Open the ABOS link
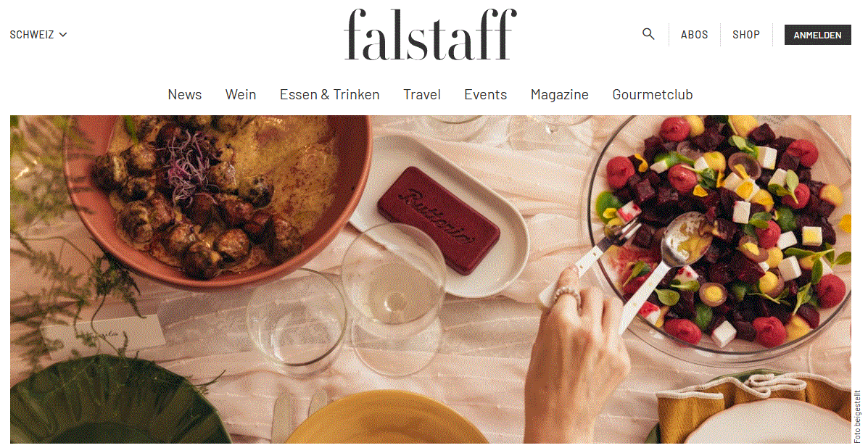This screenshot has width=868, height=448. point(694,34)
